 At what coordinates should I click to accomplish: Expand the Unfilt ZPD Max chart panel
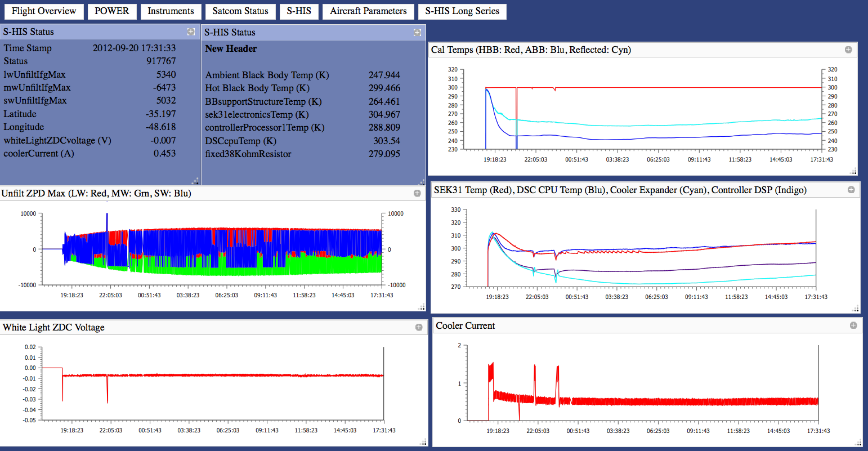tap(417, 194)
